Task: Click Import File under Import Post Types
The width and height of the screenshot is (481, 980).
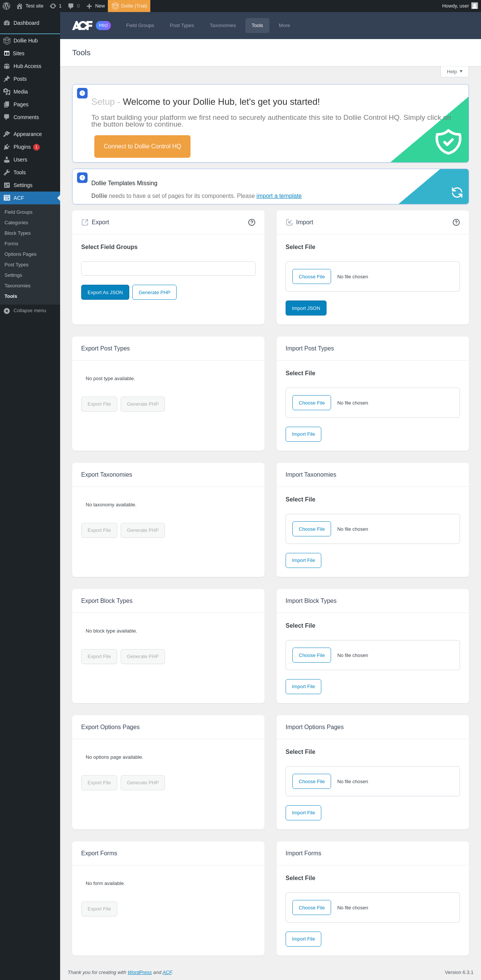Action: (x=303, y=434)
